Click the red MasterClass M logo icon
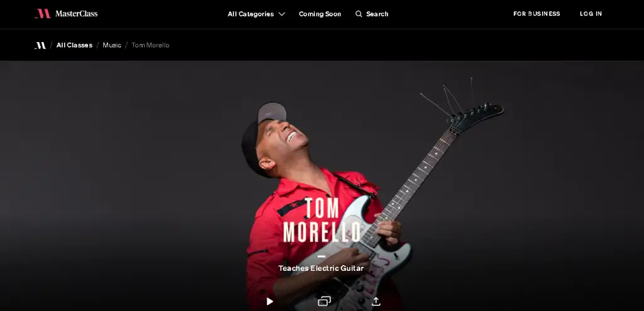 coord(42,14)
